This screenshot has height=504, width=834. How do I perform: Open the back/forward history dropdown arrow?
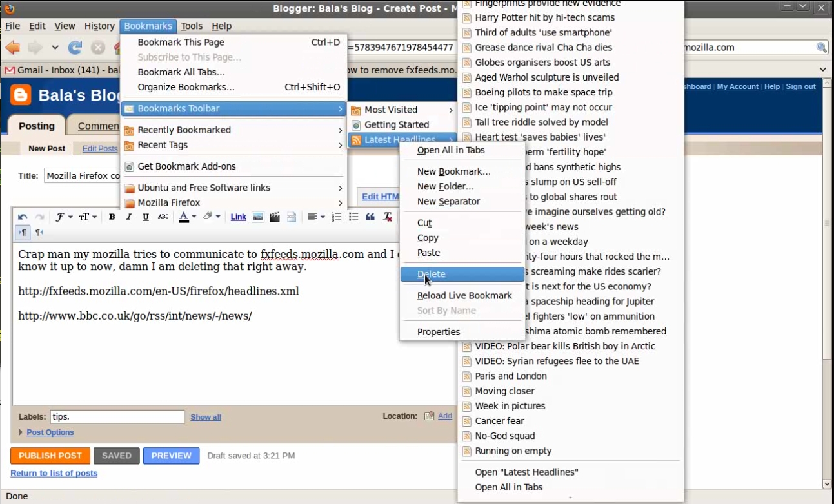pyautogui.click(x=55, y=48)
